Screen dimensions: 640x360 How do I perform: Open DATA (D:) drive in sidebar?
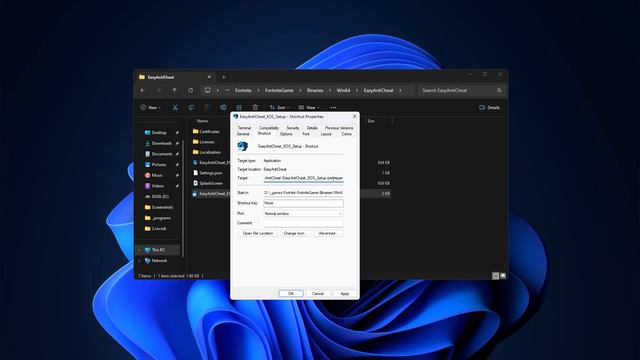(x=160, y=197)
